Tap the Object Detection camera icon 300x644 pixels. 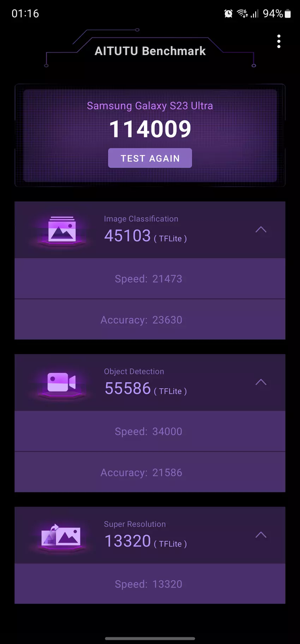(62, 383)
